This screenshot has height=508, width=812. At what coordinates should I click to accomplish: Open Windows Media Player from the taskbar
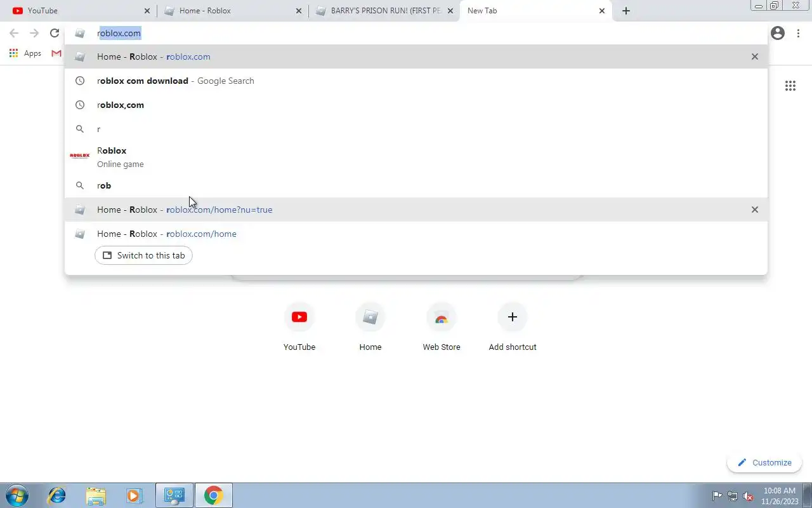pos(134,495)
